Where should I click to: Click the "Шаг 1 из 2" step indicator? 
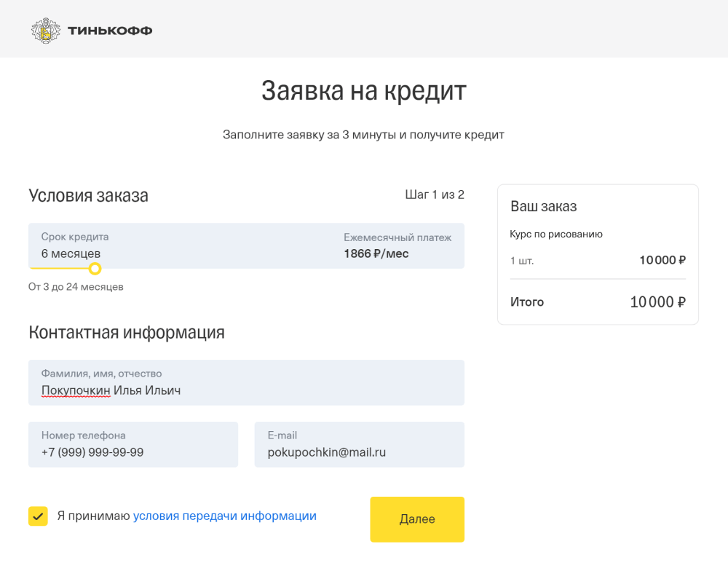coord(435,194)
